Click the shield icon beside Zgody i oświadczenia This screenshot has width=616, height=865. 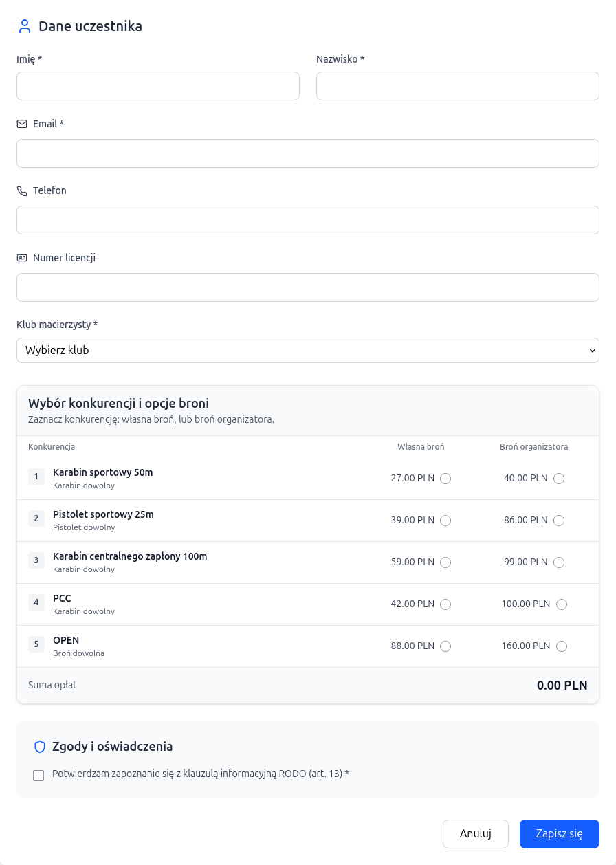[x=40, y=747]
